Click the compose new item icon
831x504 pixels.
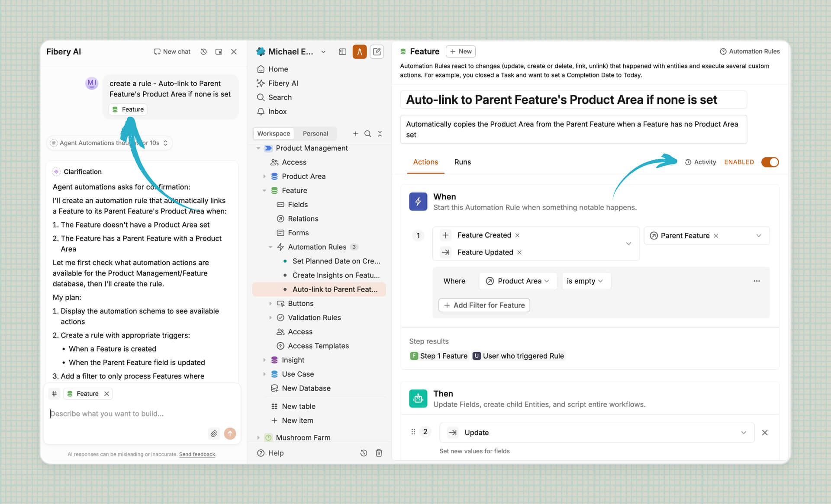click(x=377, y=51)
